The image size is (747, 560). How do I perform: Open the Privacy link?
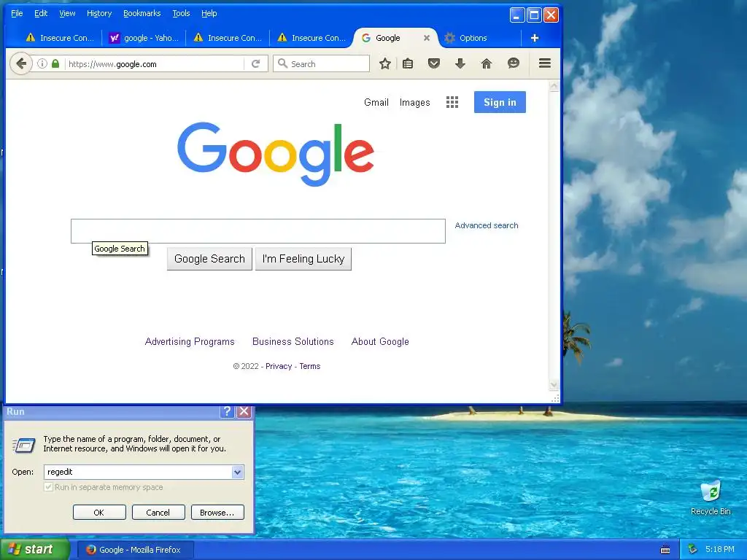click(279, 366)
